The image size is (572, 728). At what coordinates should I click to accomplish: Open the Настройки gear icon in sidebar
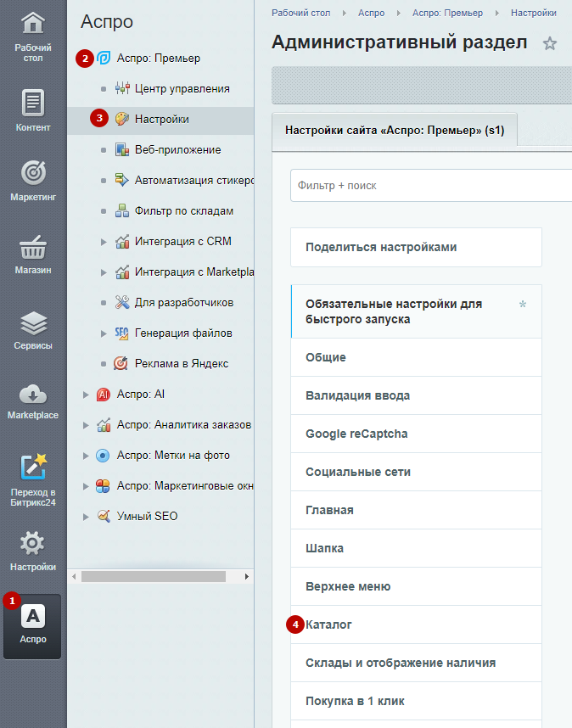tap(32, 543)
